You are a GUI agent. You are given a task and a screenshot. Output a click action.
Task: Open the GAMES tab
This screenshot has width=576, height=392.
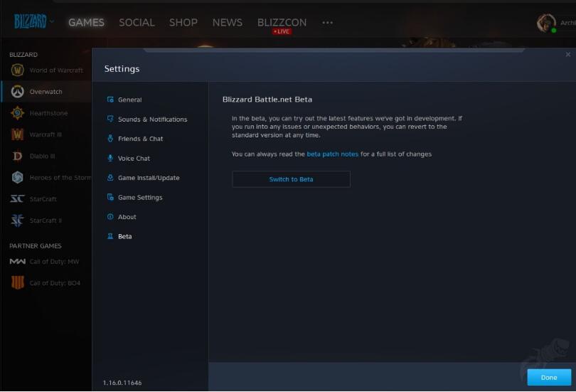(x=86, y=23)
